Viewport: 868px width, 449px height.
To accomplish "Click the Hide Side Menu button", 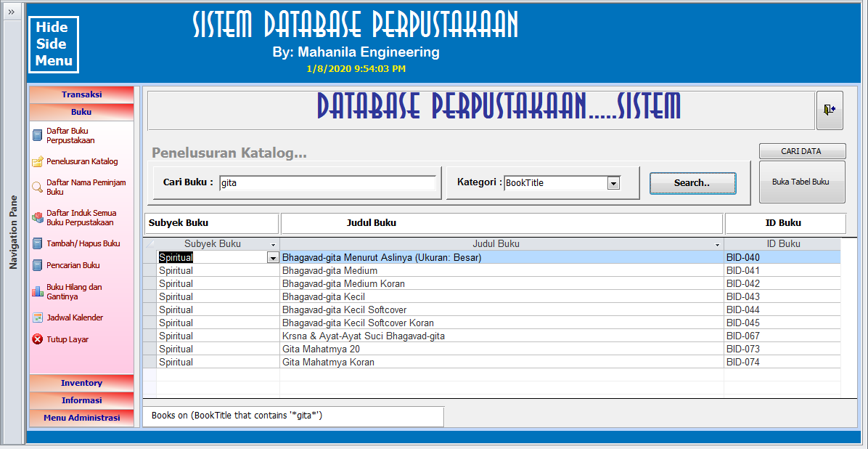I will coord(53,44).
